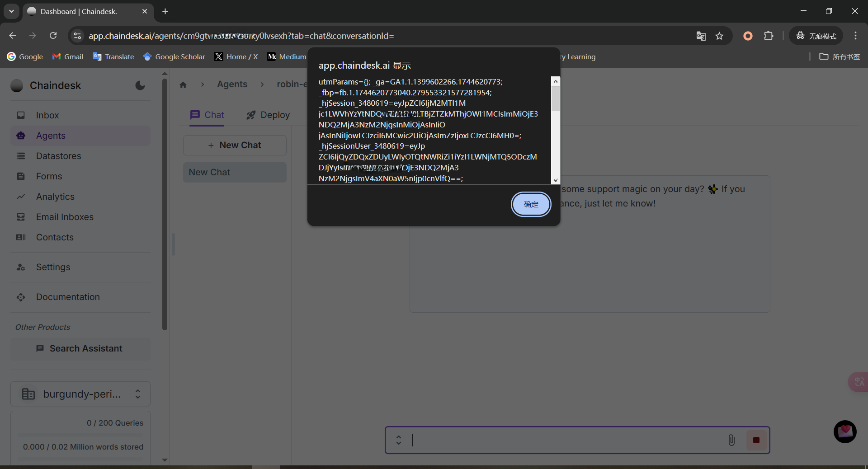The image size is (868, 469).
Task: Expand burgundy-peri organization switcher
Action: tap(80, 394)
